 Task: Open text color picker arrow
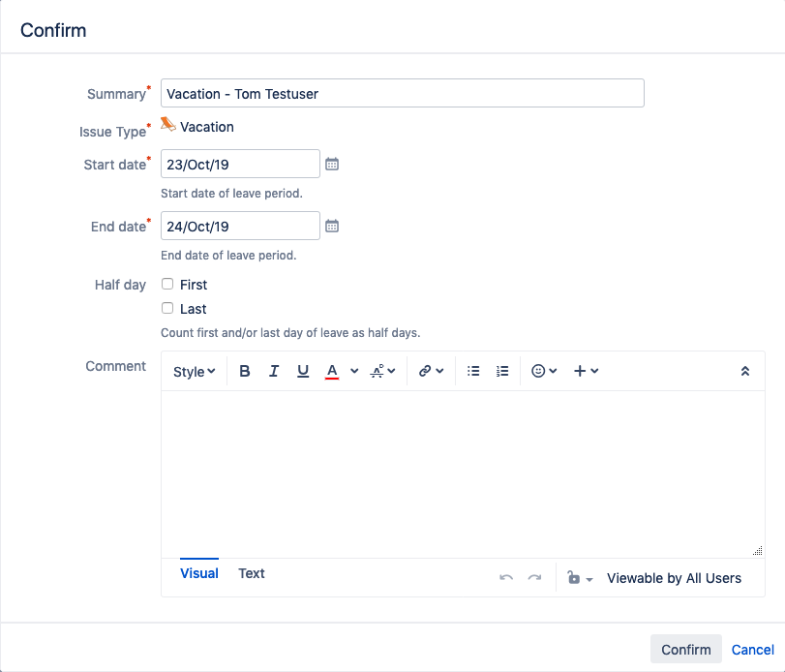(354, 371)
